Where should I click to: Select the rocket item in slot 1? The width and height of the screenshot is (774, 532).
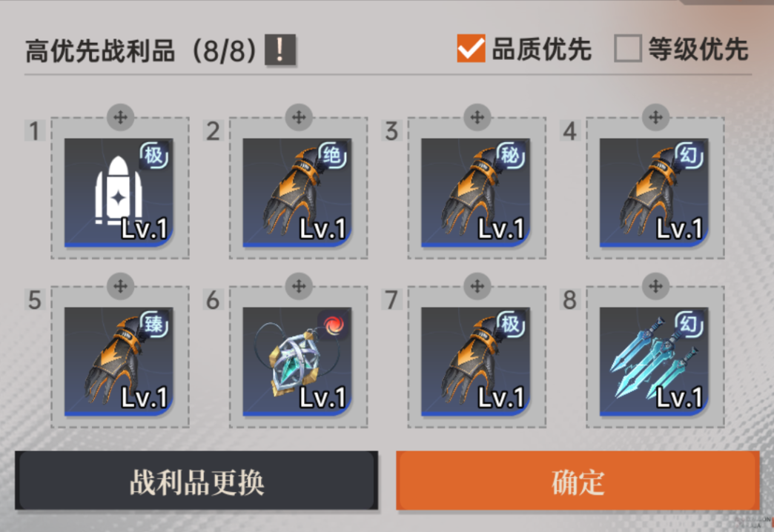pyautogui.click(x=119, y=193)
